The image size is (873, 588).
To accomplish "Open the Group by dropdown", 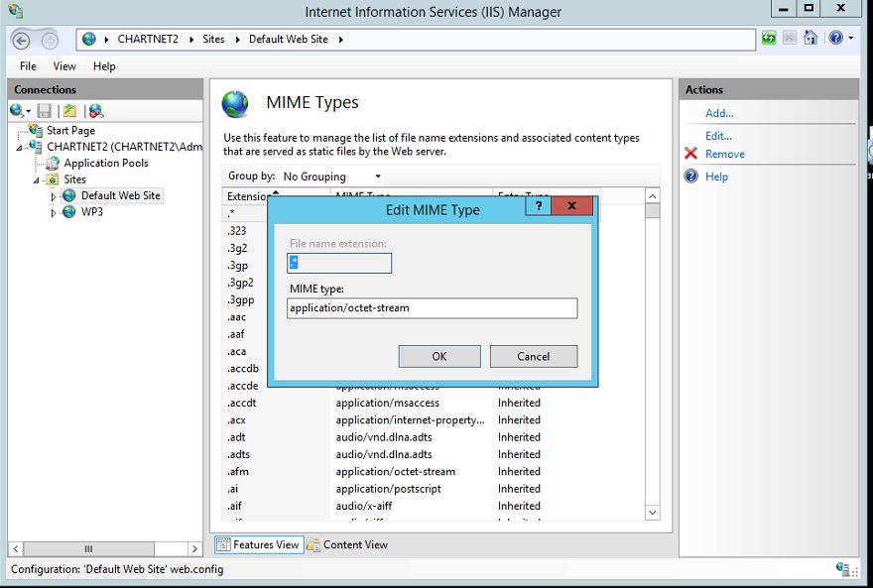I will point(331,176).
